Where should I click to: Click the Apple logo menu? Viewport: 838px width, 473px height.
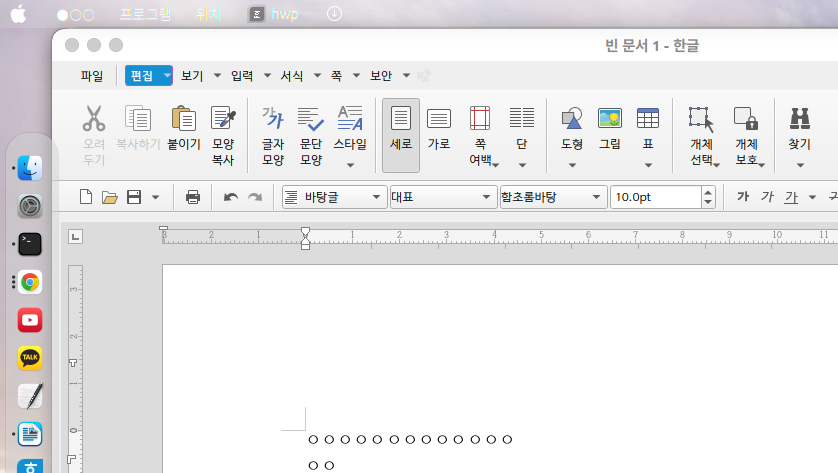point(18,14)
